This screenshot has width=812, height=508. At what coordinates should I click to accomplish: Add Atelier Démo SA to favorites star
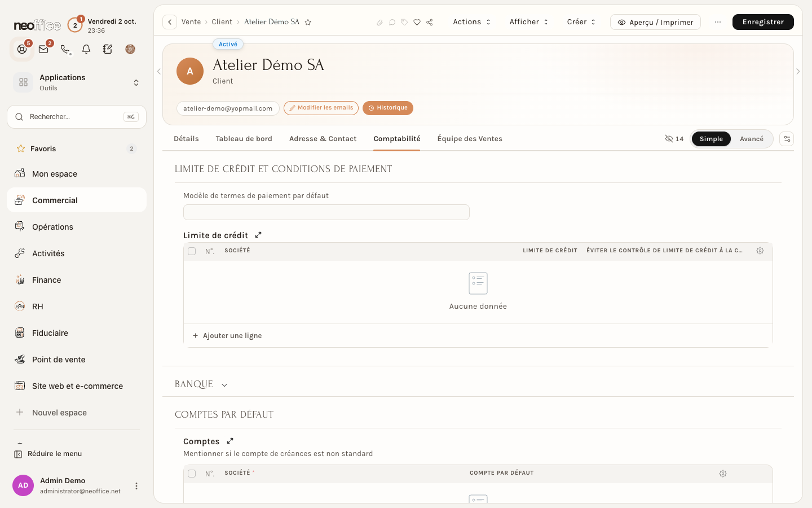pyautogui.click(x=308, y=22)
